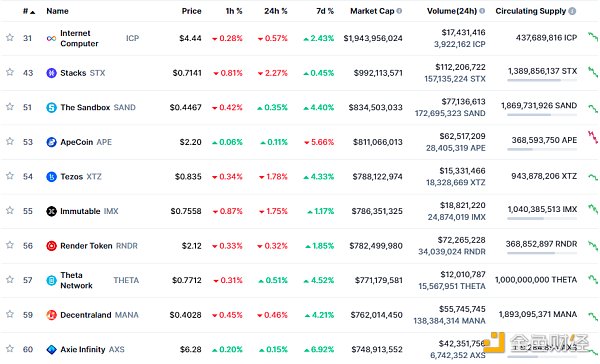
Task: Open the Theta Network coin link
Action: click(x=76, y=280)
